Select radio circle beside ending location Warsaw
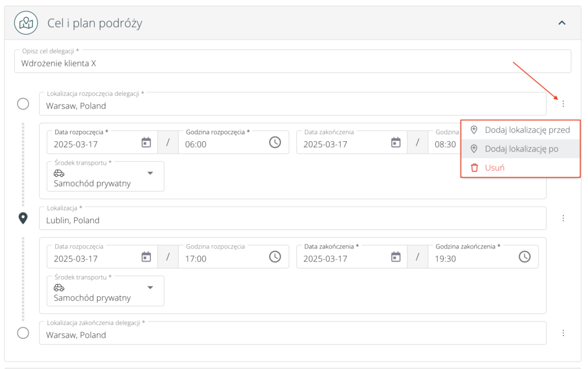 23,333
